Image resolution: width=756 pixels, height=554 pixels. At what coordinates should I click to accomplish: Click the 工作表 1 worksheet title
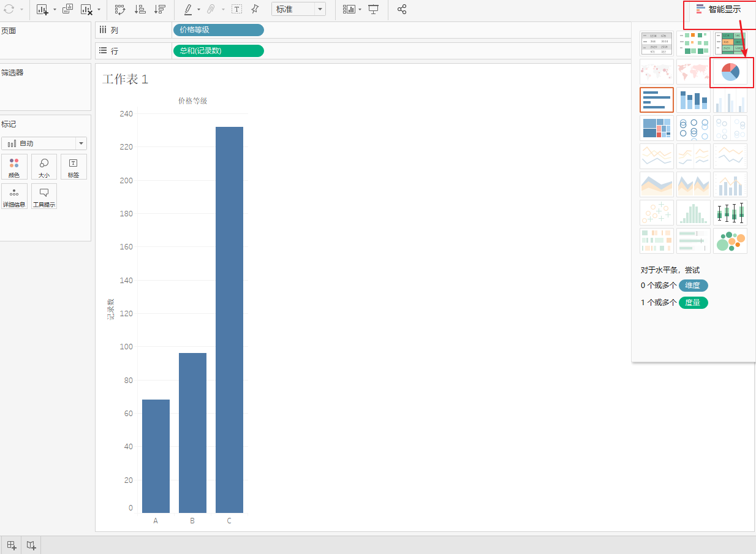125,79
